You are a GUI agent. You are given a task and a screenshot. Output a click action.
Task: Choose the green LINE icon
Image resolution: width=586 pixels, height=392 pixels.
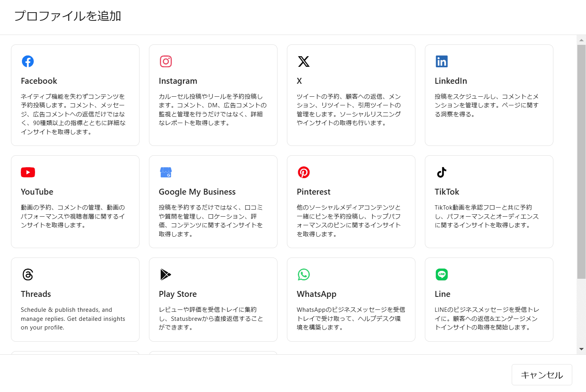(442, 274)
